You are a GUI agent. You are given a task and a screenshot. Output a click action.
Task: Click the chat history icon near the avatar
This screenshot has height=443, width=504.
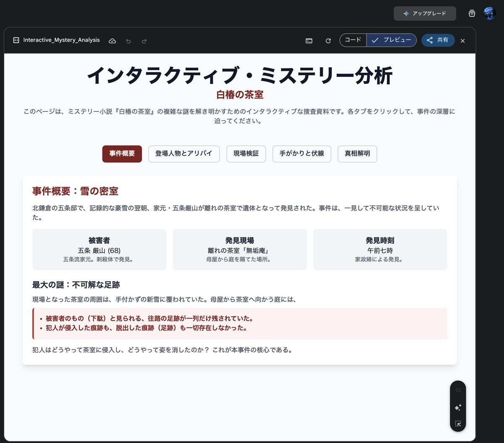[x=472, y=13]
